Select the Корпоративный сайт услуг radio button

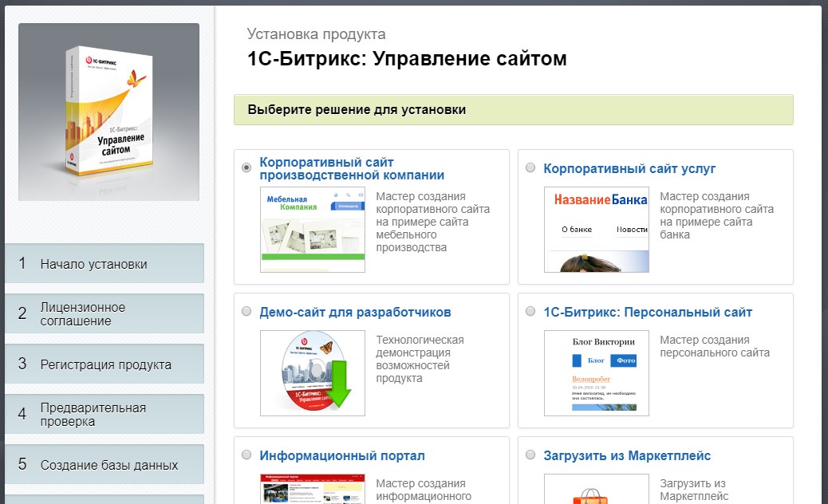point(530,167)
